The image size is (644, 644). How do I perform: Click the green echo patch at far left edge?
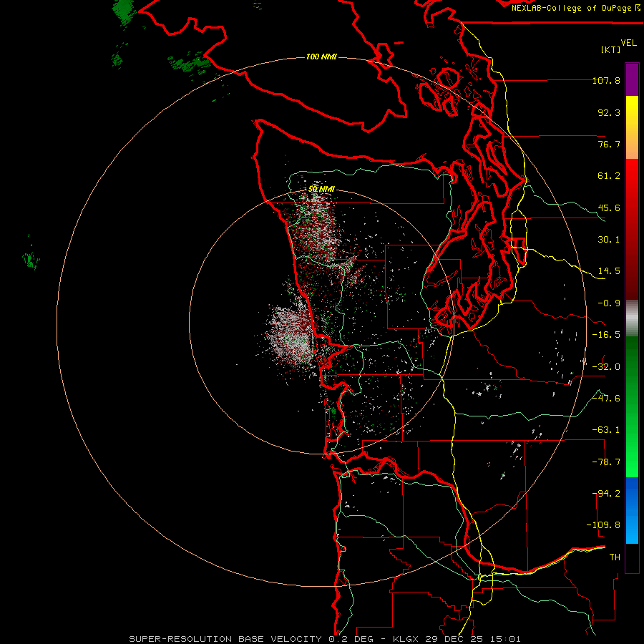tap(31, 259)
